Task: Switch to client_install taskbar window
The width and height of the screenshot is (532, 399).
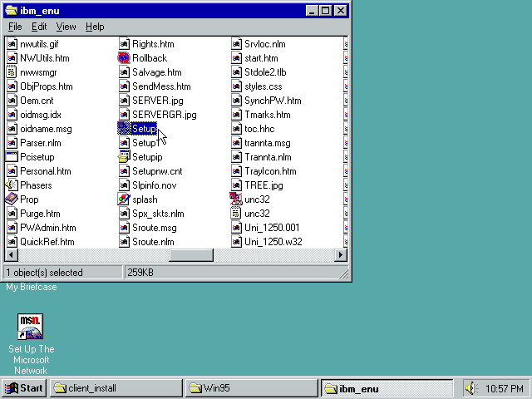Action: 116,388
